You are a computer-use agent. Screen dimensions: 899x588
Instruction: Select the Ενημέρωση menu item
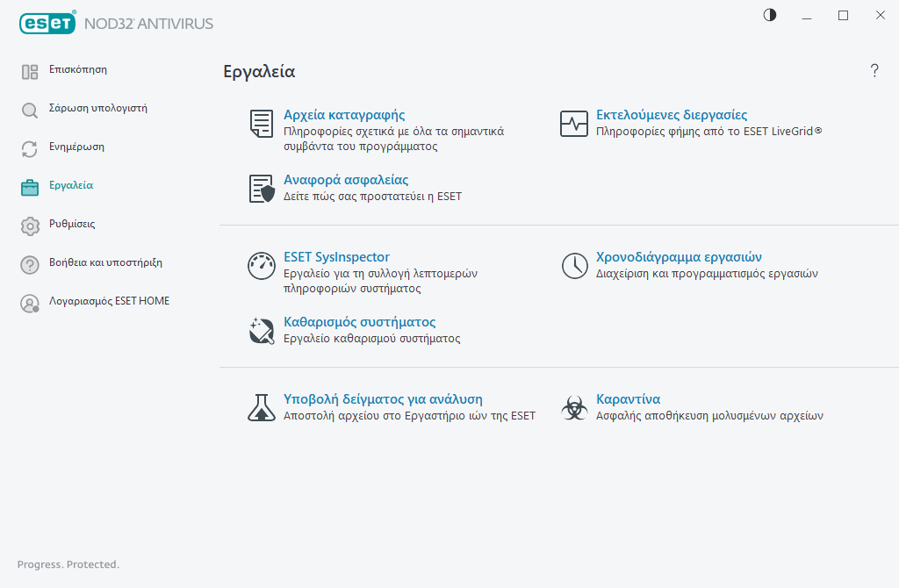[x=77, y=147]
